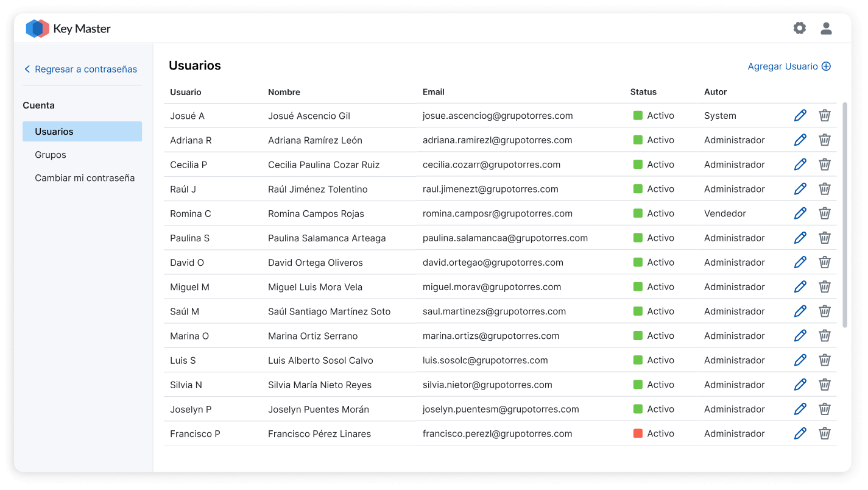Edit Miguel M using the pencil icon

click(800, 286)
